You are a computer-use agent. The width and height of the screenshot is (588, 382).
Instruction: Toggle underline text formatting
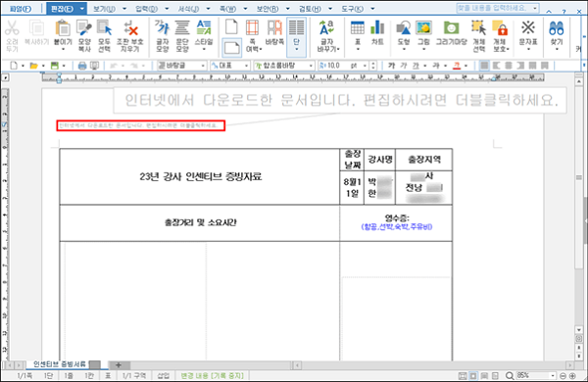416,66
